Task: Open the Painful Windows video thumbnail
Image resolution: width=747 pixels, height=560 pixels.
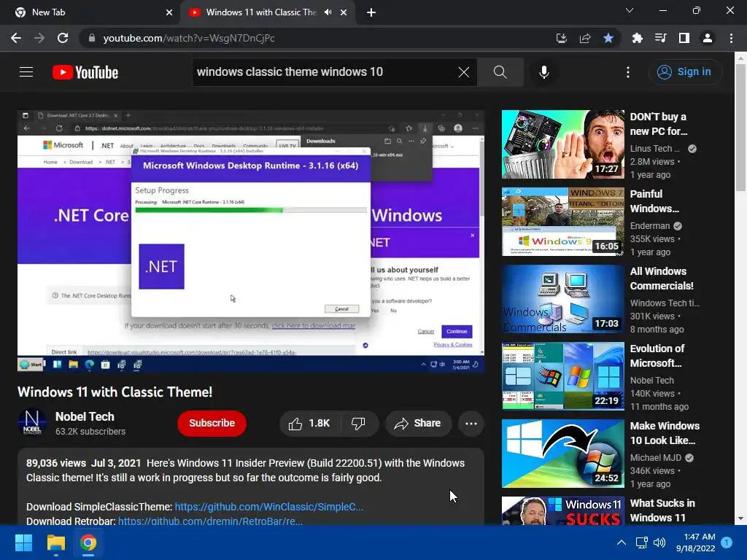Action: pos(562,222)
